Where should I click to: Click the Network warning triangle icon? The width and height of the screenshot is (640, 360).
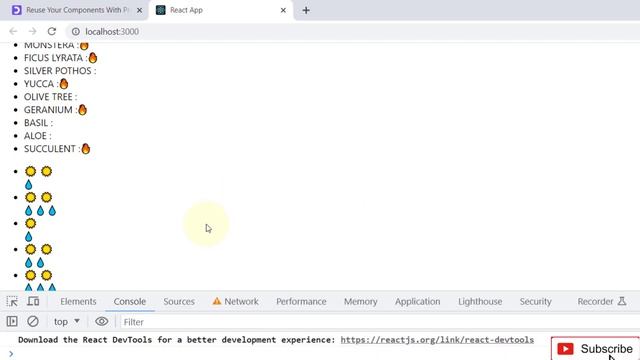pos(217,301)
